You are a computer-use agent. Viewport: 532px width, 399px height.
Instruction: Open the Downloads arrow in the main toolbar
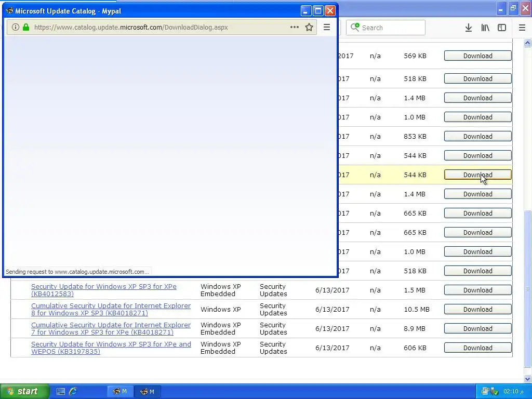[x=468, y=28]
